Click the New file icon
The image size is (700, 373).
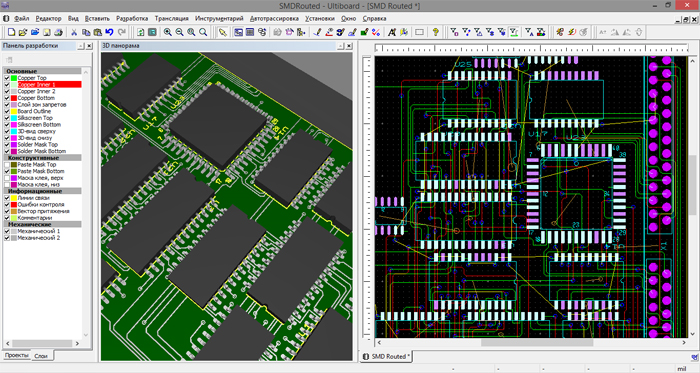click(x=12, y=32)
